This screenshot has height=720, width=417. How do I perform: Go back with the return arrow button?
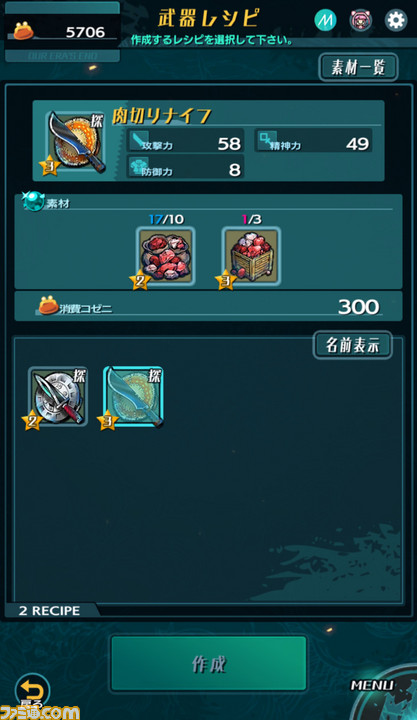tap(32, 691)
